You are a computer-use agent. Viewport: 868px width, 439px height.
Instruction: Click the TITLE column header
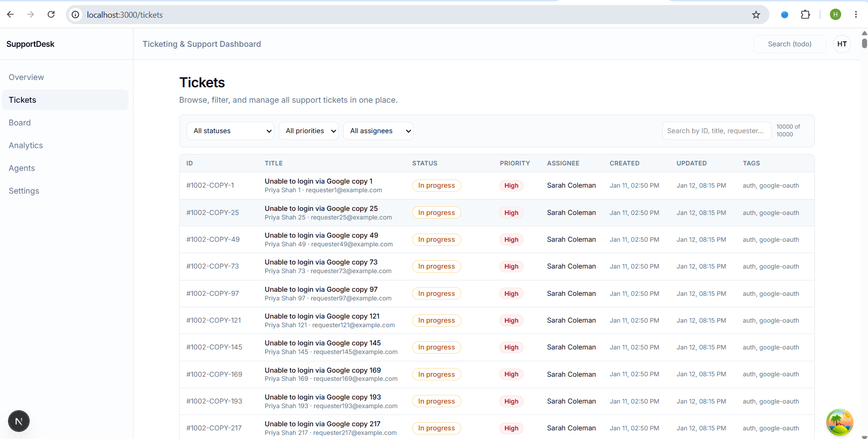tap(274, 163)
